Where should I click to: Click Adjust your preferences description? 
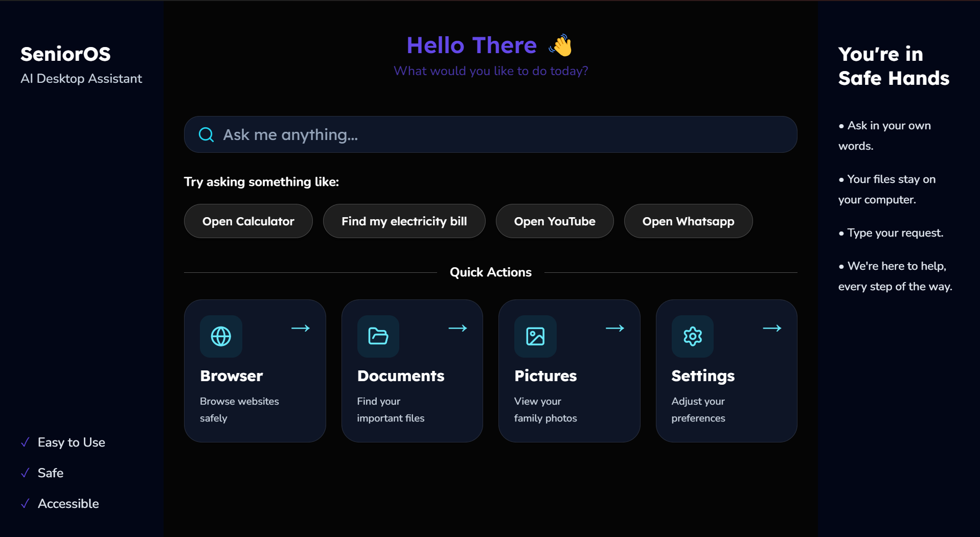[x=698, y=410]
